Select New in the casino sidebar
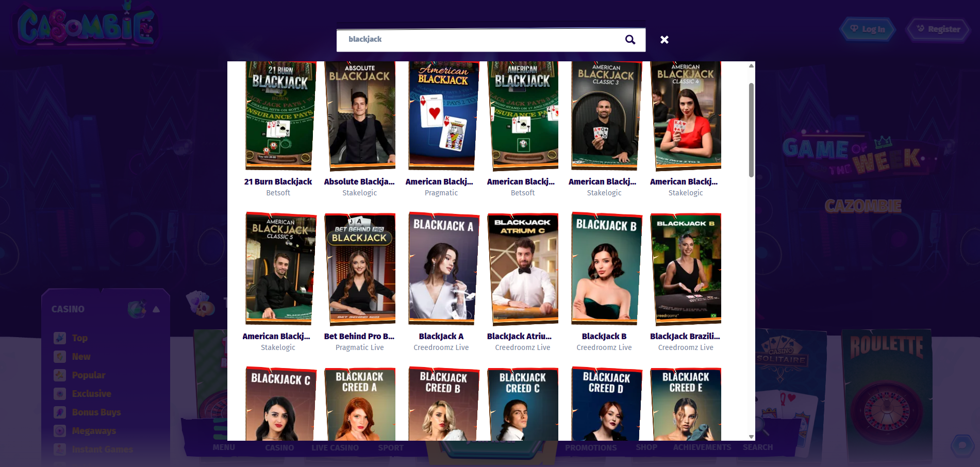The image size is (980, 467). [81, 357]
